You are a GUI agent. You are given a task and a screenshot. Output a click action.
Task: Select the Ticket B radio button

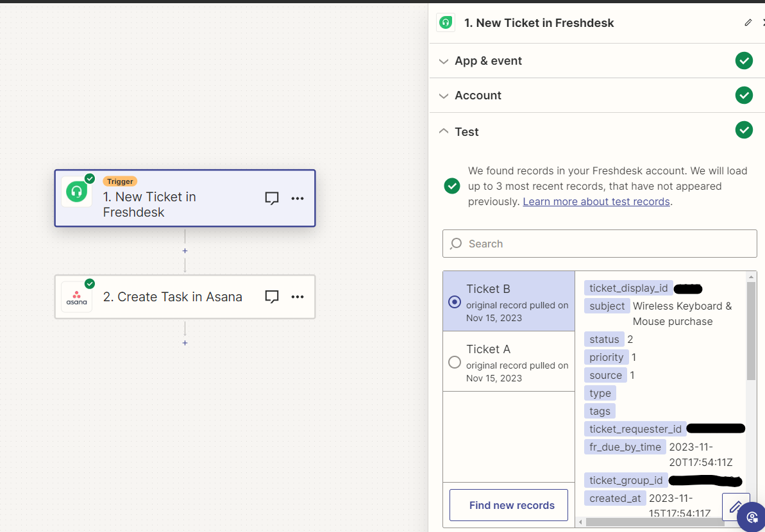(454, 302)
